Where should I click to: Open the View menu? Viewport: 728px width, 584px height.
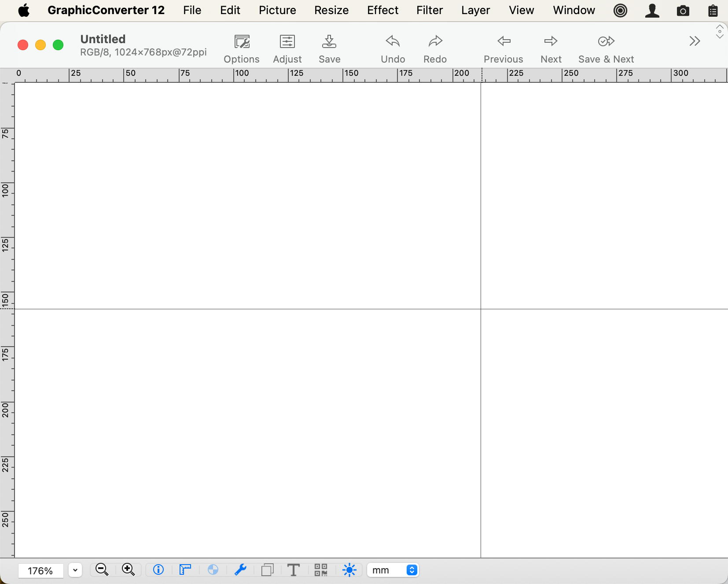(522, 10)
